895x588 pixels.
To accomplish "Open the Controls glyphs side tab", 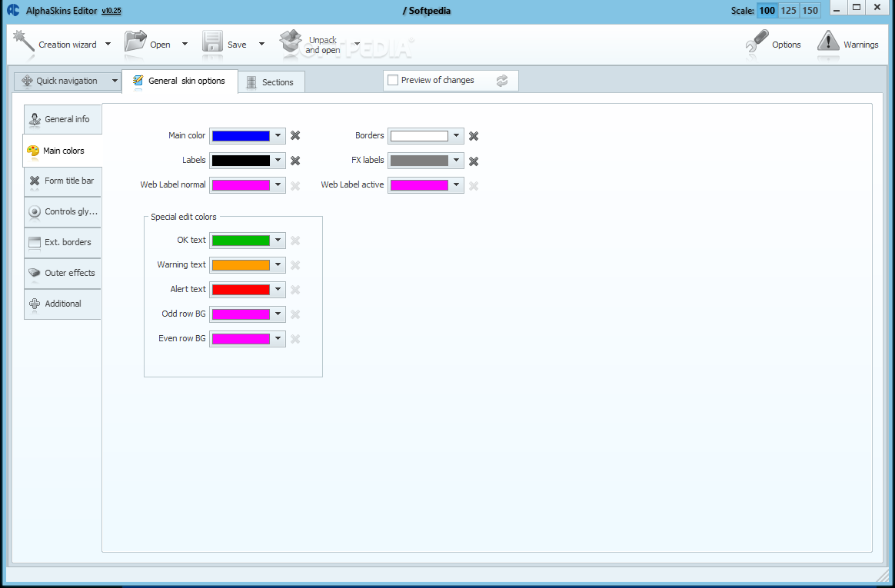I will (x=63, y=211).
